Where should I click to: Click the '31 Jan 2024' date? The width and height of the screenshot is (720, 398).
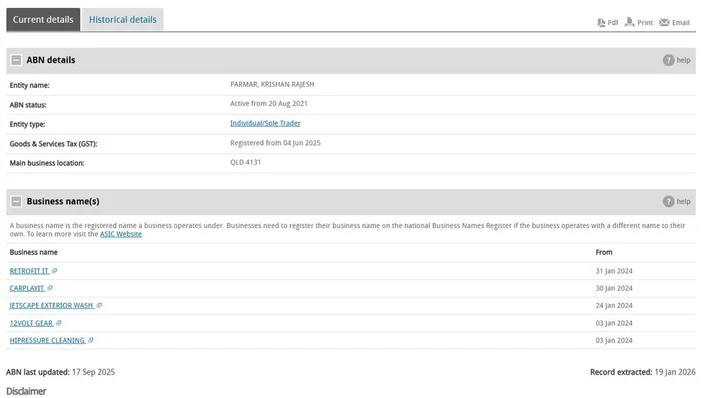coord(614,271)
